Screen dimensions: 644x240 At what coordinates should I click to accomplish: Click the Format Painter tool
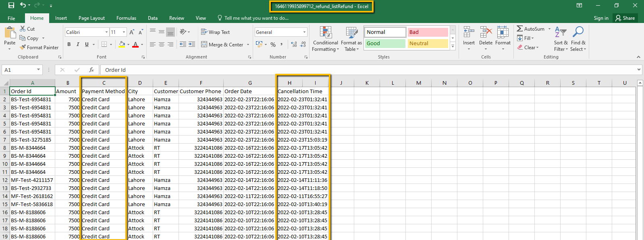pyautogui.click(x=39, y=48)
